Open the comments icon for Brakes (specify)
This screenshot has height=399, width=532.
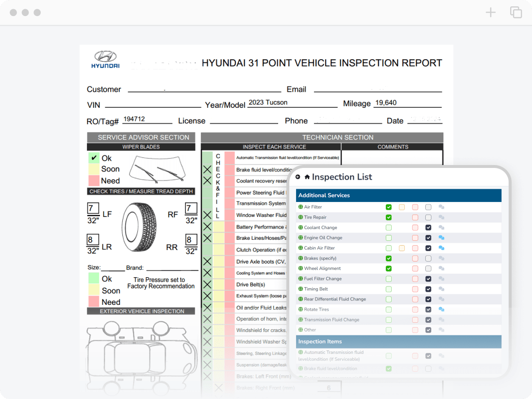pos(441,258)
